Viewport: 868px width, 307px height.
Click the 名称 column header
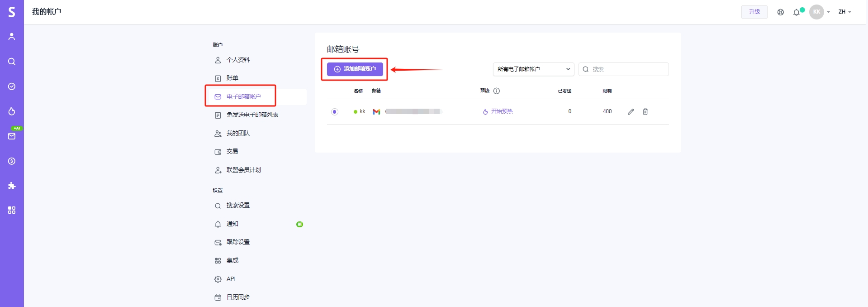tap(358, 91)
